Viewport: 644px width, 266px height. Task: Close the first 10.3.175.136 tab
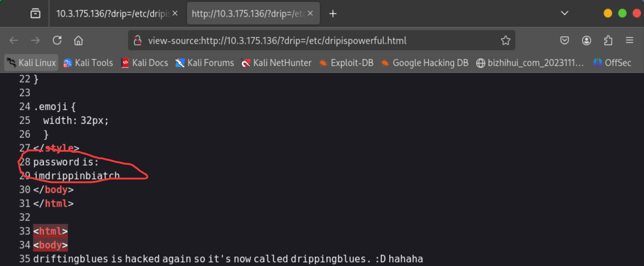175,13
